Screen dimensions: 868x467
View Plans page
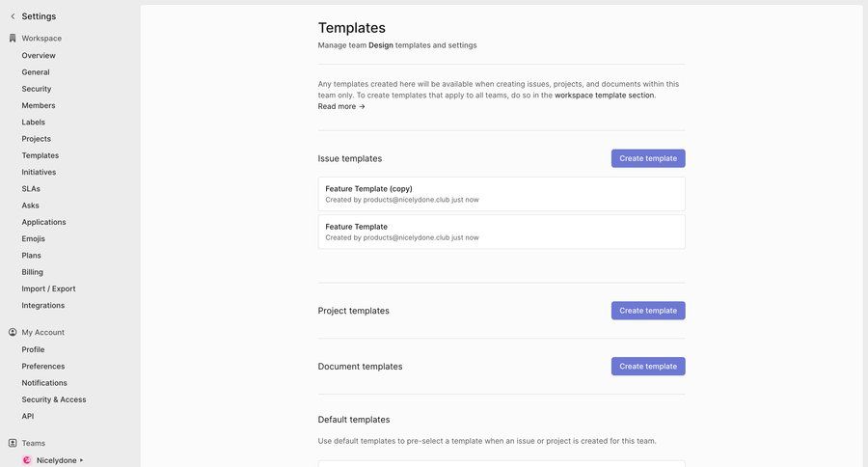click(32, 255)
